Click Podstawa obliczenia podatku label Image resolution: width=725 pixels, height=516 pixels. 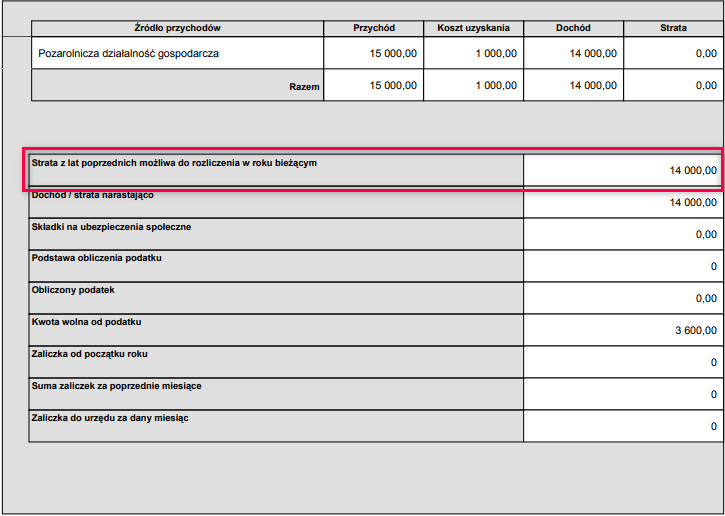(x=97, y=258)
